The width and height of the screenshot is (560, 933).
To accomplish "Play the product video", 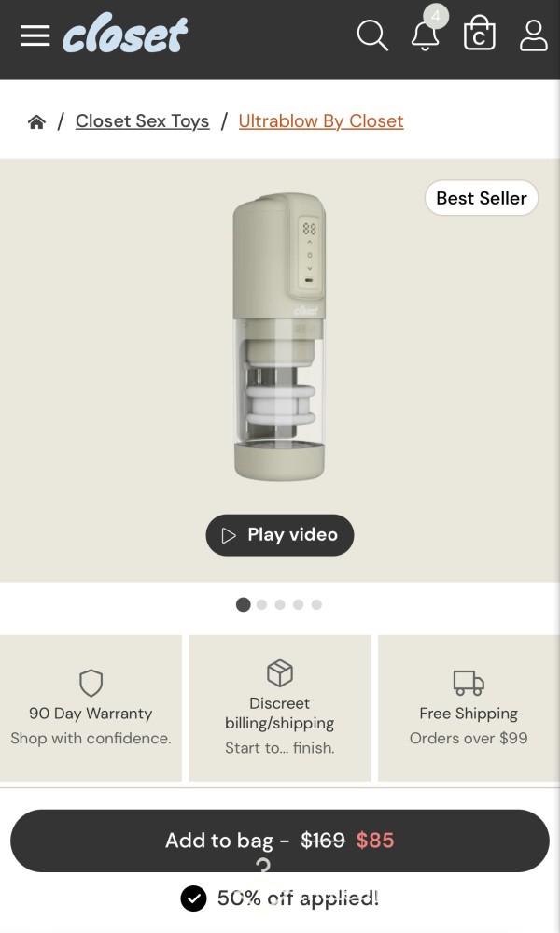I will point(280,535).
